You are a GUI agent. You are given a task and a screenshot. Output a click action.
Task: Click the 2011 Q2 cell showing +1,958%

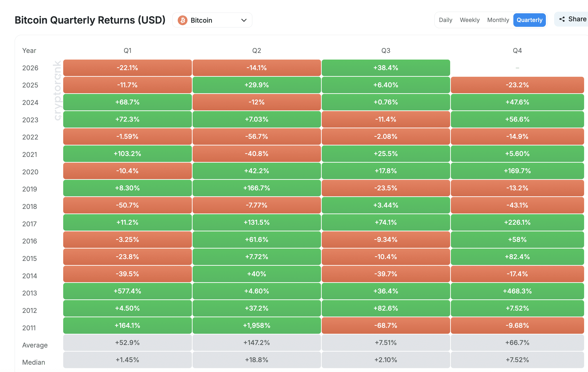[x=257, y=325]
